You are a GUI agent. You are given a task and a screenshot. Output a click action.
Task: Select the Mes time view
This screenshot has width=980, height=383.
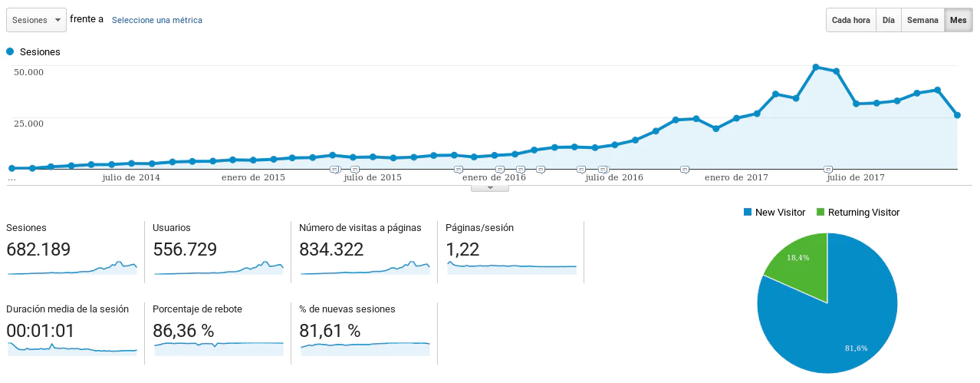click(958, 20)
